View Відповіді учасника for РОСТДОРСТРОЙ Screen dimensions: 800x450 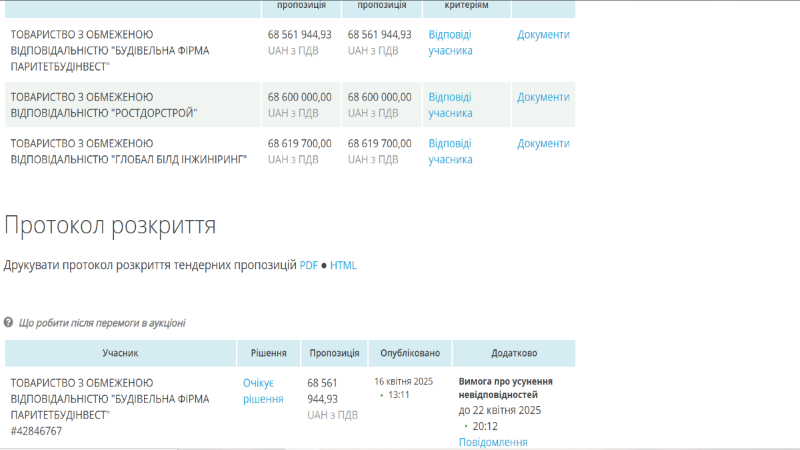450,105
